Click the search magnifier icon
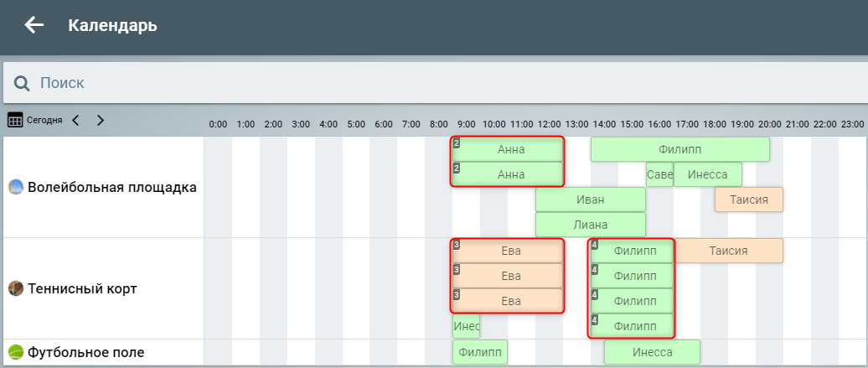Viewport: 868px width, 368px height. click(x=22, y=83)
